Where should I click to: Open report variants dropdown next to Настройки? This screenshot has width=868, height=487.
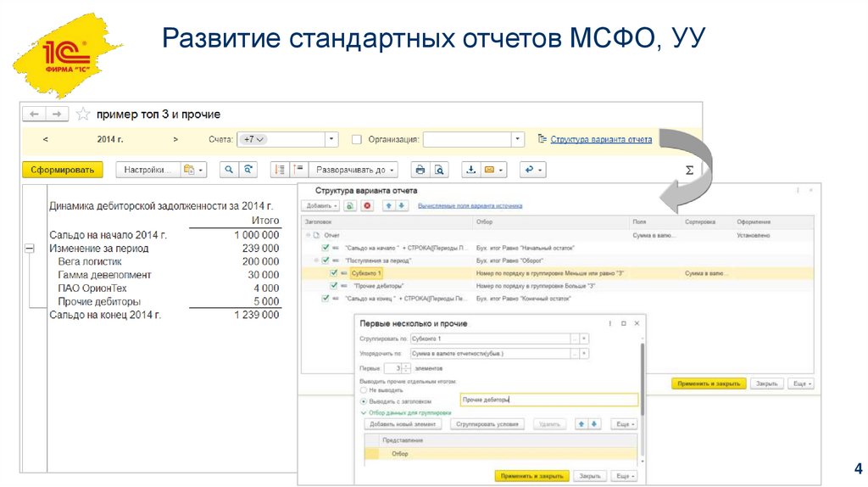193,170
